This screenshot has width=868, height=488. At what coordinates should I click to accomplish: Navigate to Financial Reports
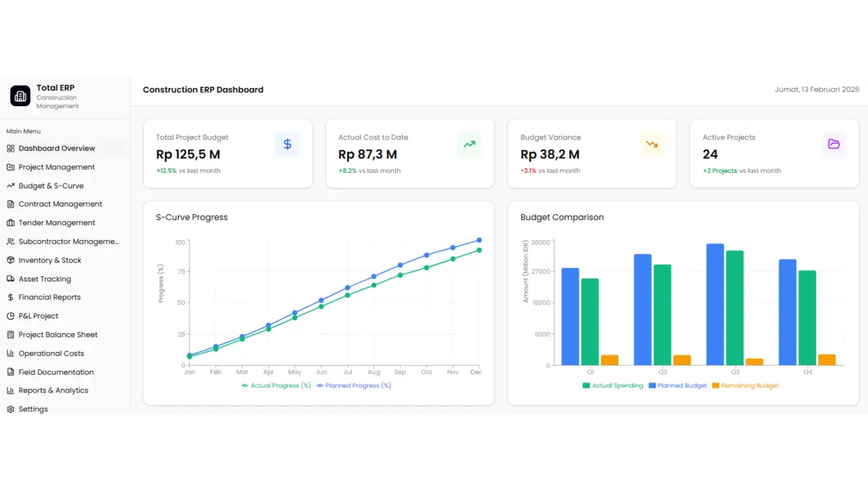(x=49, y=297)
